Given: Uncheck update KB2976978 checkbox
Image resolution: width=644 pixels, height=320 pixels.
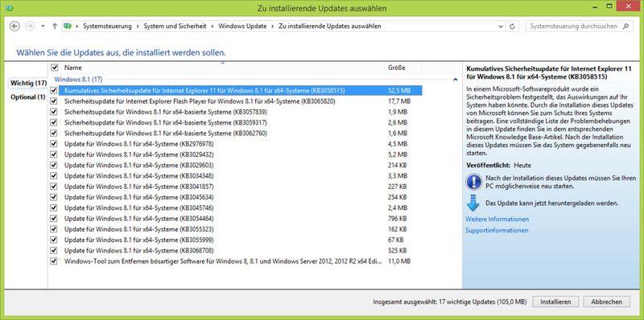Looking at the screenshot, I should [54, 144].
